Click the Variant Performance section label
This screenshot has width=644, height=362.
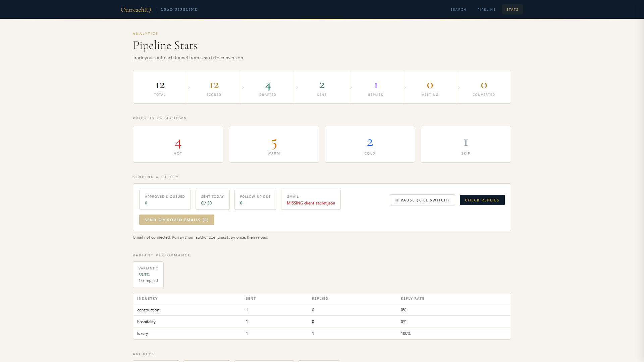[162, 255]
